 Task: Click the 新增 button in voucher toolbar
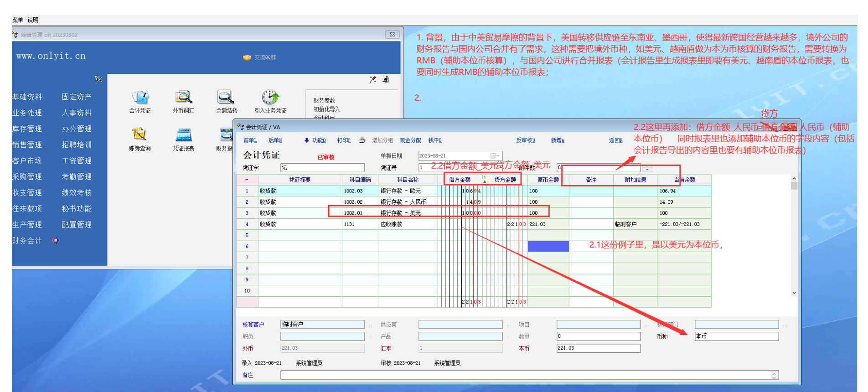click(557, 140)
